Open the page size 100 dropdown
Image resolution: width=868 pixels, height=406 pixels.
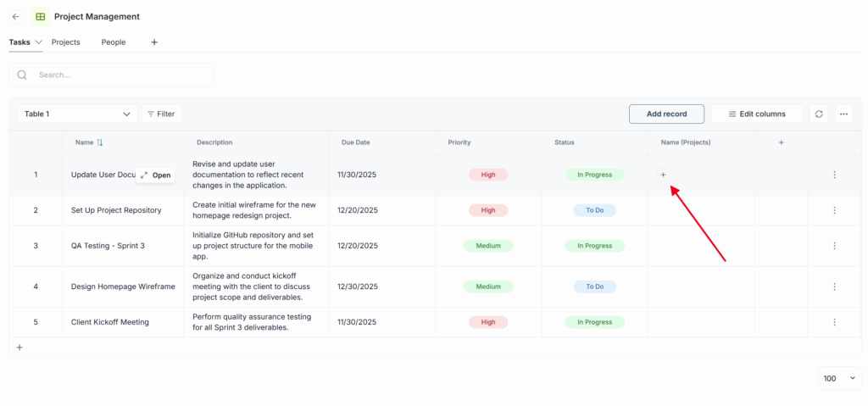coord(839,378)
